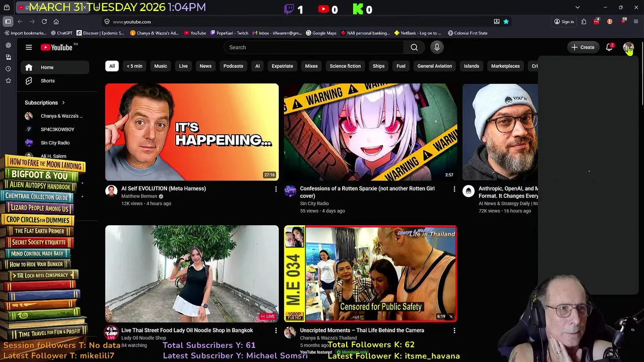Open the browser extensions puzzle icon
Viewport: 644px width, 362px height.
point(584,22)
